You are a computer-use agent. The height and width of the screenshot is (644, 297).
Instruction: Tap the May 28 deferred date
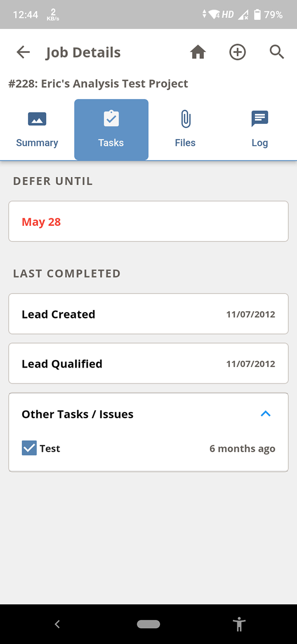coord(41,221)
